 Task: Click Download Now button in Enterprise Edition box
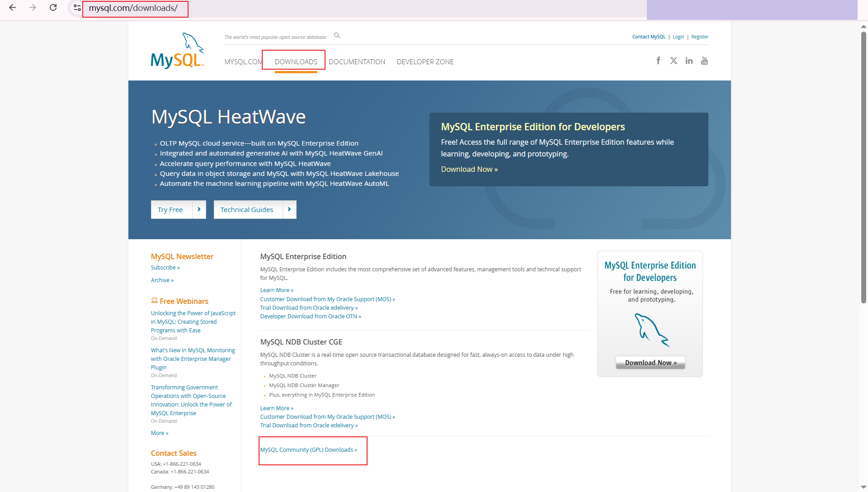click(x=650, y=363)
